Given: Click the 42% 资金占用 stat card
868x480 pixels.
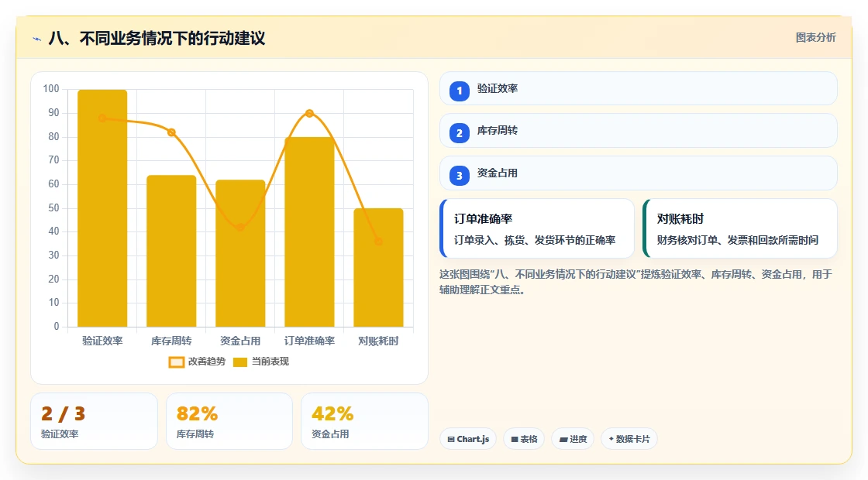Looking at the screenshot, I should [364, 421].
